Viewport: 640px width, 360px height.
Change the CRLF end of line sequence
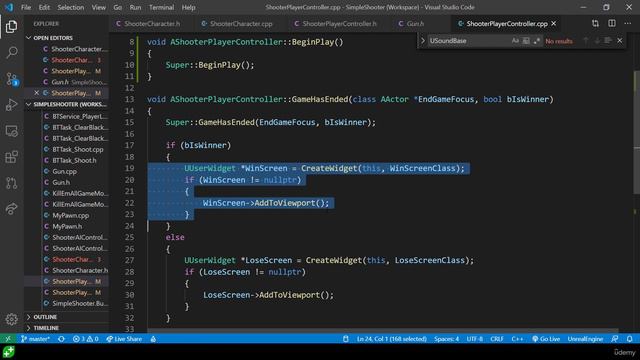497,339
